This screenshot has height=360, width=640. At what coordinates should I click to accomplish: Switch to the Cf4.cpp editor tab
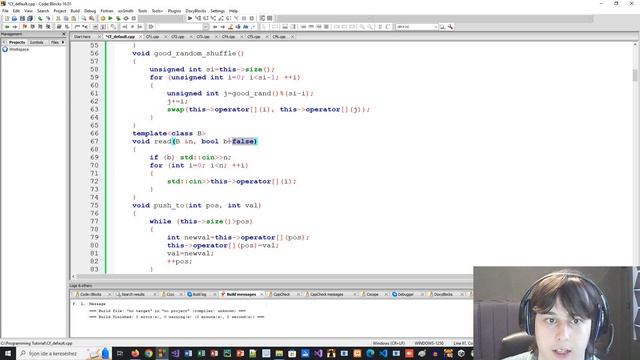pyautogui.click(x=228, y=36)
